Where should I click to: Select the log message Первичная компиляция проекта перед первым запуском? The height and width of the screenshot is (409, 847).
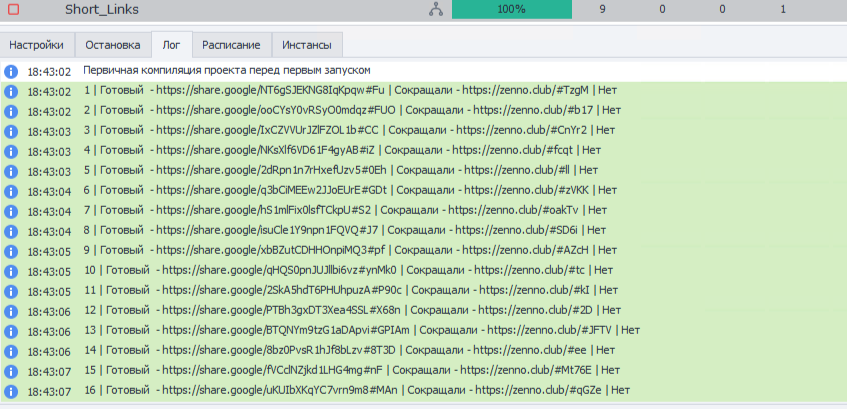point(226,71)
